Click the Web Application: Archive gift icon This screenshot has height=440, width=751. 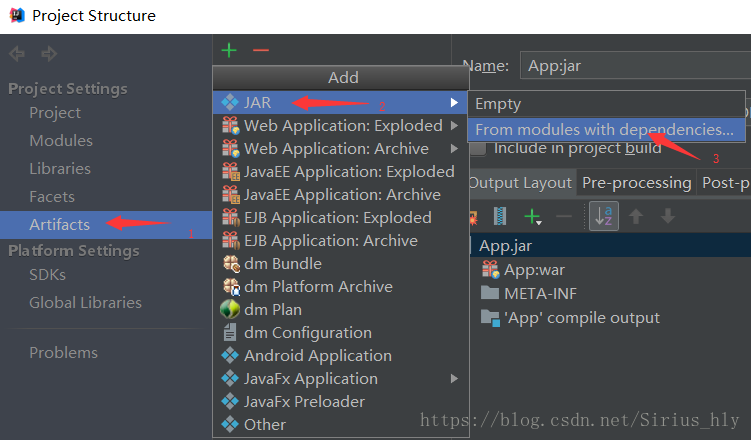tap(230, 148)
